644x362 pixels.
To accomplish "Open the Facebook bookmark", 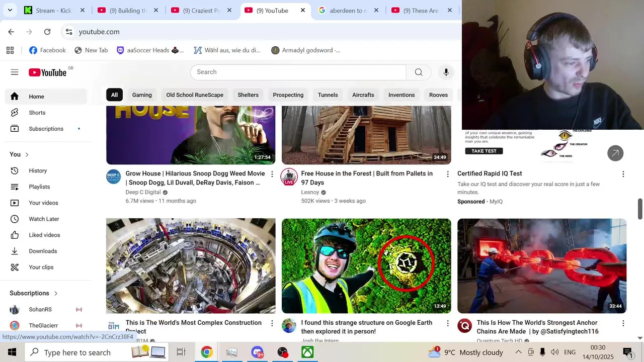I will click(47, 50).
